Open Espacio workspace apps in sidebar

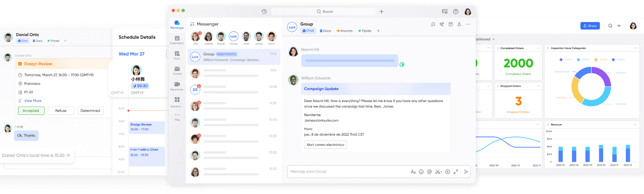pyautogui.click(x=177, y=102)
